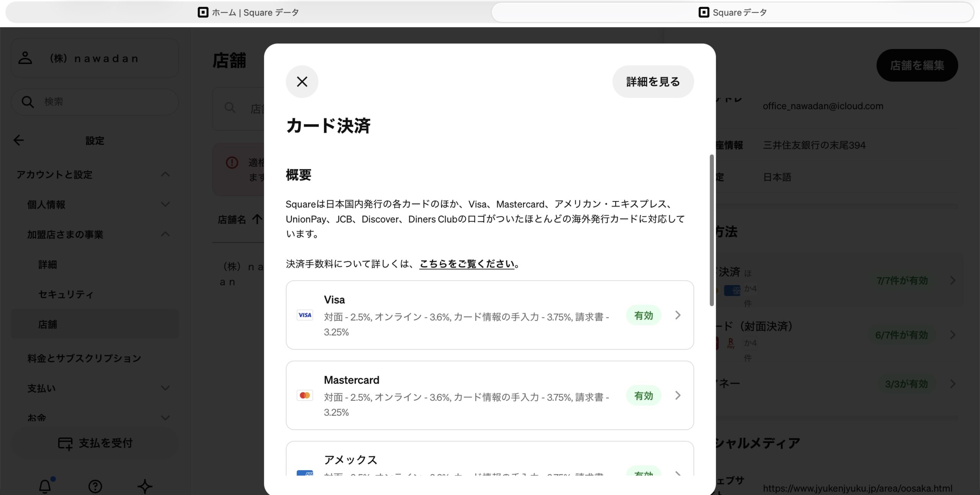Open the こちらをご覧ください fee link

click(467, 264)
